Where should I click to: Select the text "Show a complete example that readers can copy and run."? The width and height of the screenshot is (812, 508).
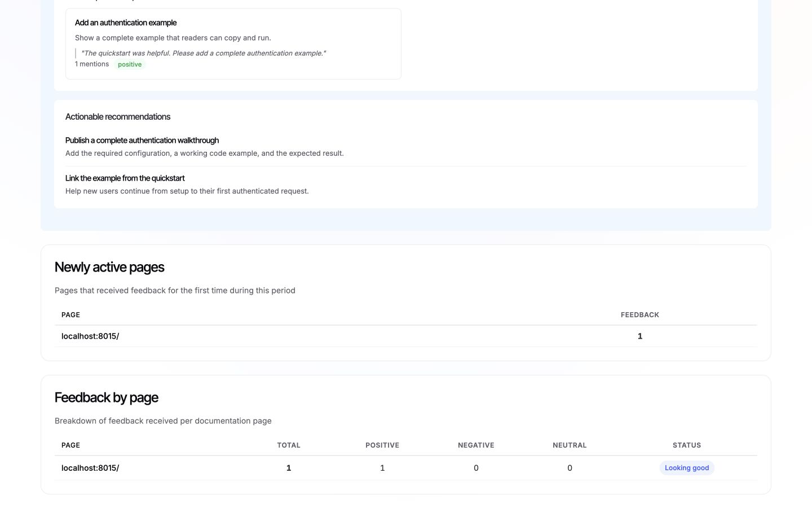tap(173, 38)
